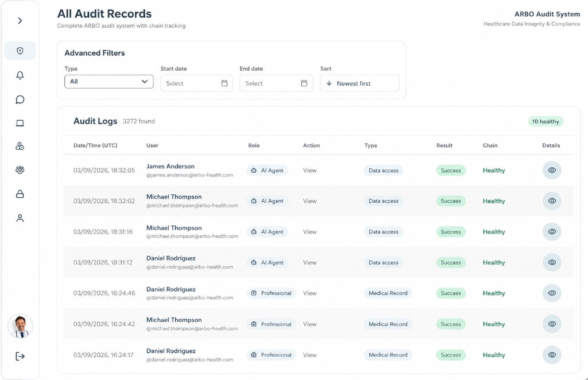View details of the 18:32:02 record
588x380 pixels.
[x=552, y=201]
